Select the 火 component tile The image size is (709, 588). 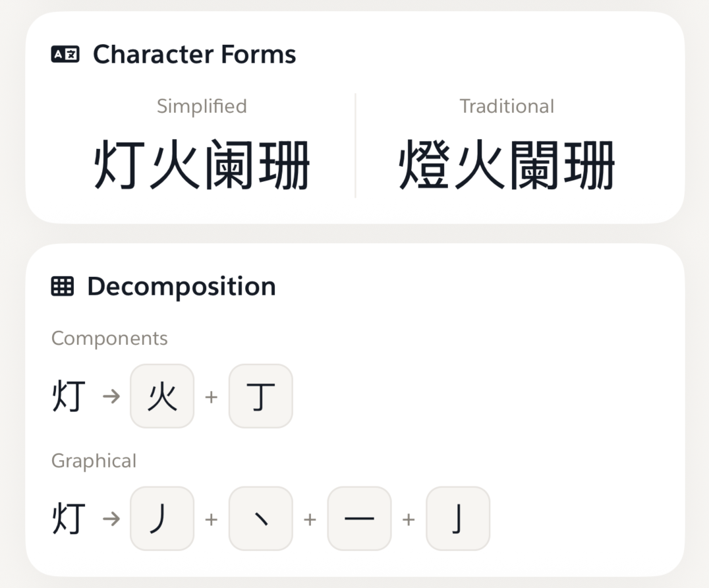(162, 396)
